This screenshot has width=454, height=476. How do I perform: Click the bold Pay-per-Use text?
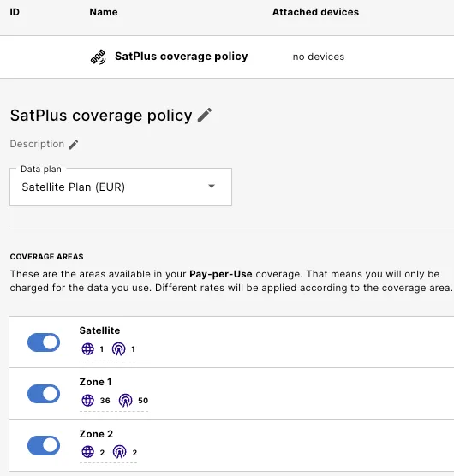point(221,274)
